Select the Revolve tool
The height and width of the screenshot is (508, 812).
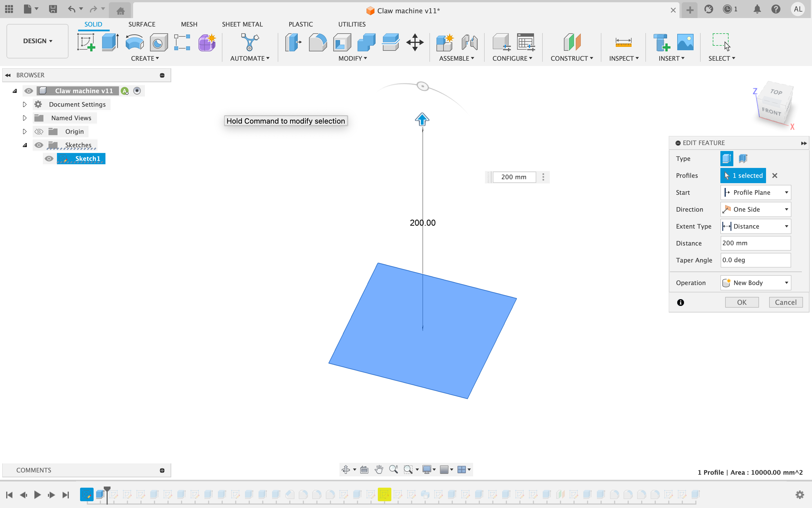pyautogui.click(x=134, y=42)
